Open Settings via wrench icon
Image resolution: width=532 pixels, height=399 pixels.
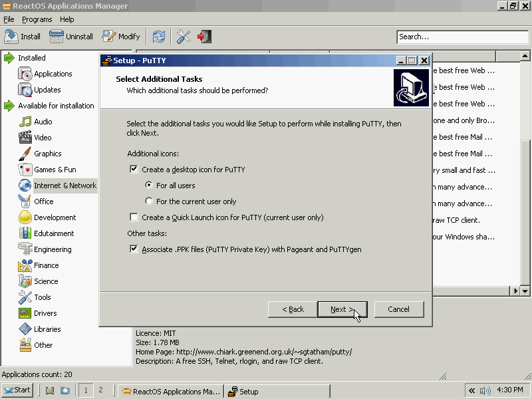point(184,37)
